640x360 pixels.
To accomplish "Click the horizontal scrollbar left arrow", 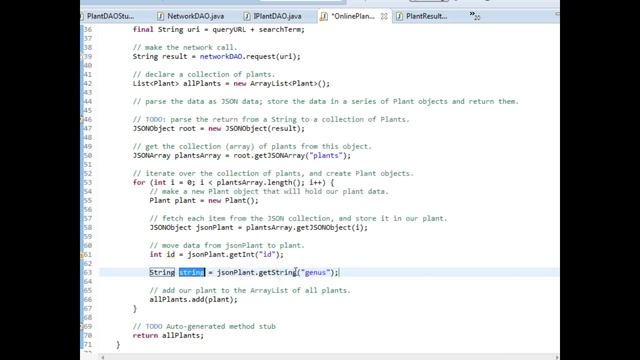I will (x=102, y=357).
